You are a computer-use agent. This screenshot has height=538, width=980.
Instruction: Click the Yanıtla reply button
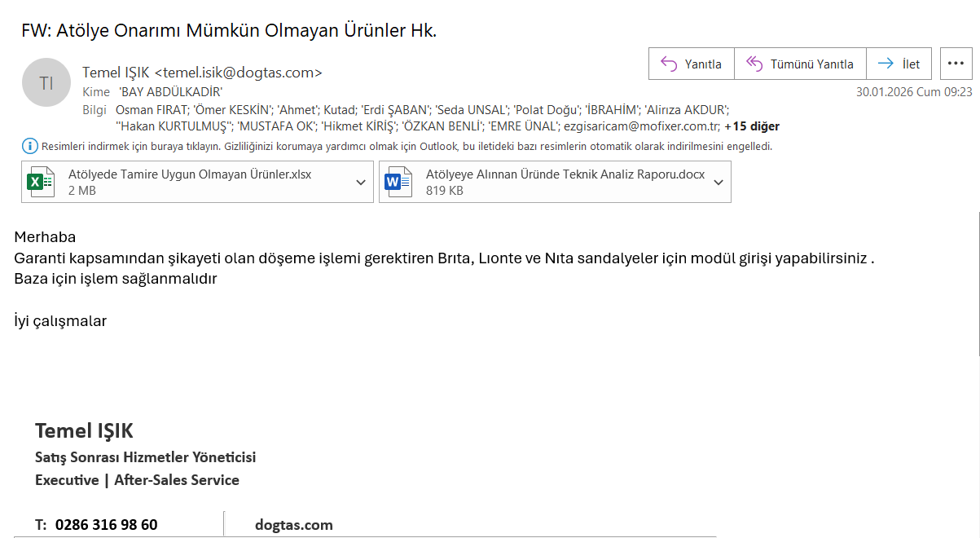click(x=692, y=64)
